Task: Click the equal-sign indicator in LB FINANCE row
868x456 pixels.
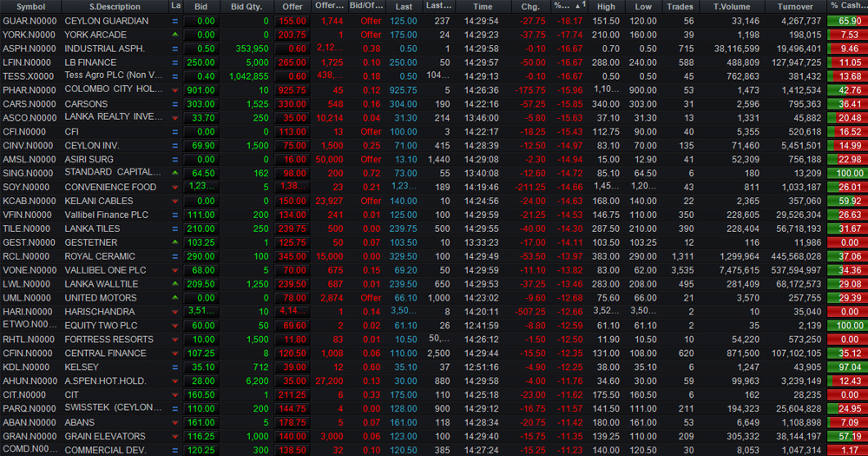Action: click(175, 63)
